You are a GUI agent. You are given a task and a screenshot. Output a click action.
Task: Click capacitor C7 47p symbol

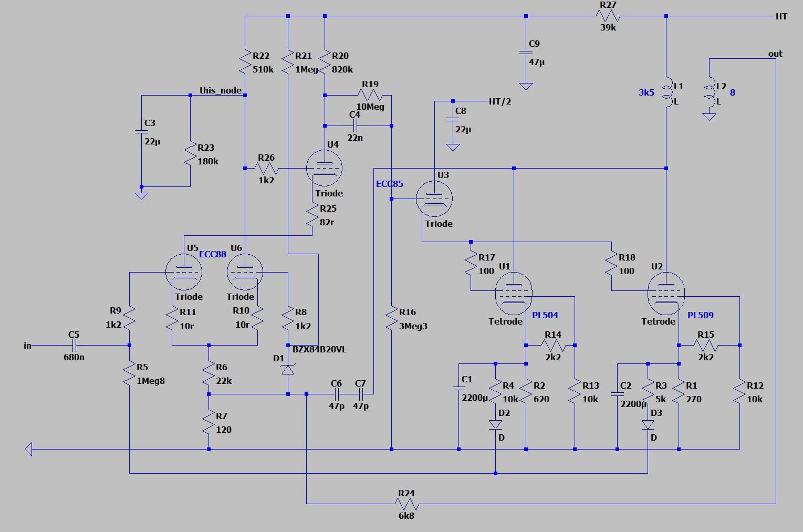[x=360, y=394]
